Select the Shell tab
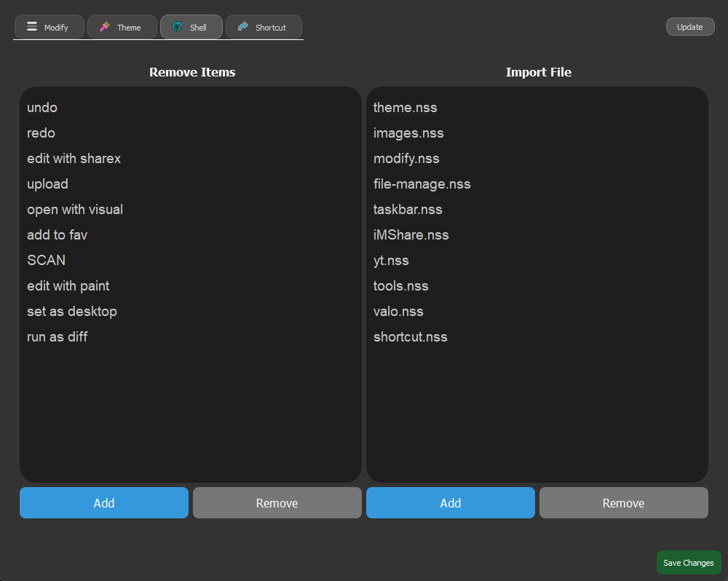The image size is (728, 581). 191,27
